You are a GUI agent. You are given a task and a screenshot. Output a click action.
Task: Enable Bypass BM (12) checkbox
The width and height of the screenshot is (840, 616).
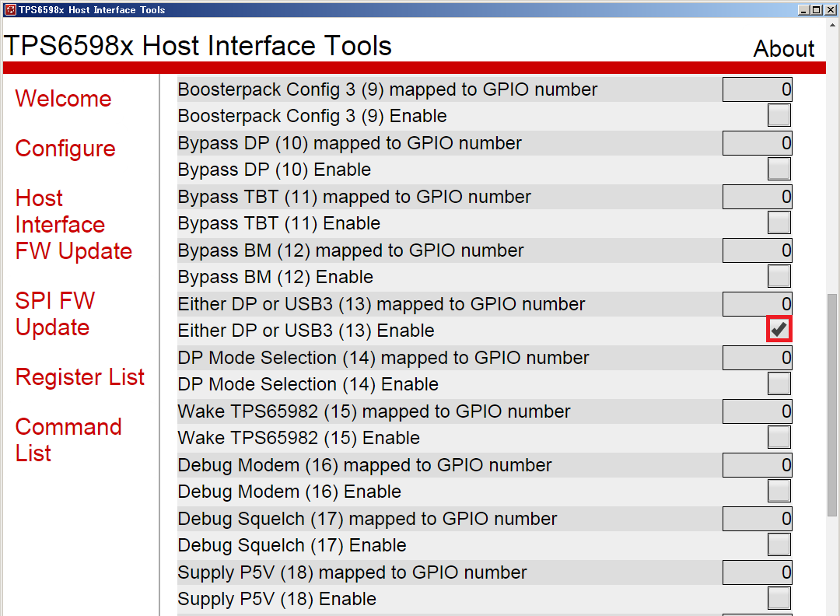coord(779,276)
